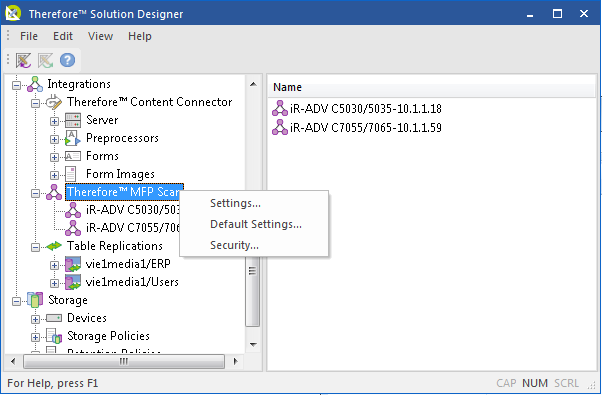
Task: Click the Name column header
Action: (431, 87)
